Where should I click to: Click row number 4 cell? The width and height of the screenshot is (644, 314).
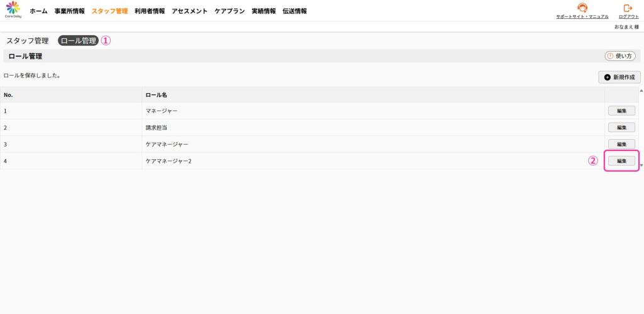71,161
